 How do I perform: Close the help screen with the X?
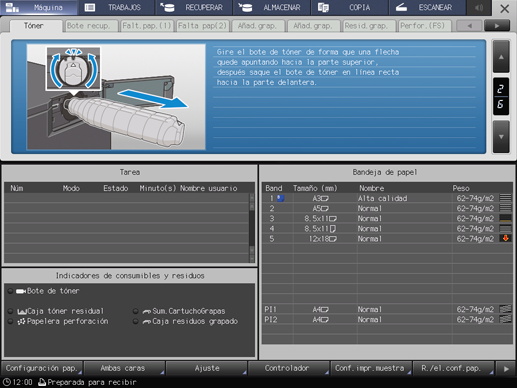(x=504, y=8)
